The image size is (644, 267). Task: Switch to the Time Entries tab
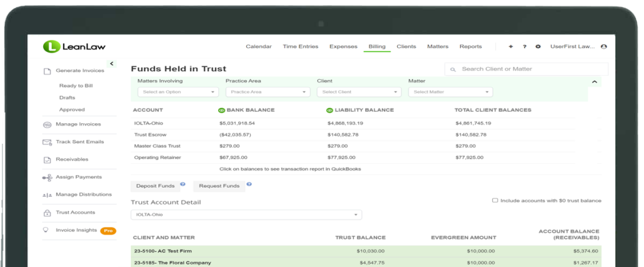300,47
